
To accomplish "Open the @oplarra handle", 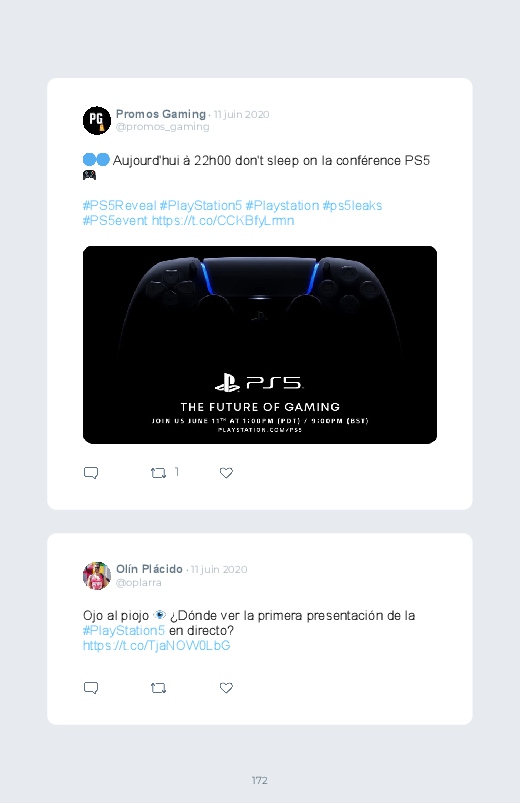I will tap(139, 583).
